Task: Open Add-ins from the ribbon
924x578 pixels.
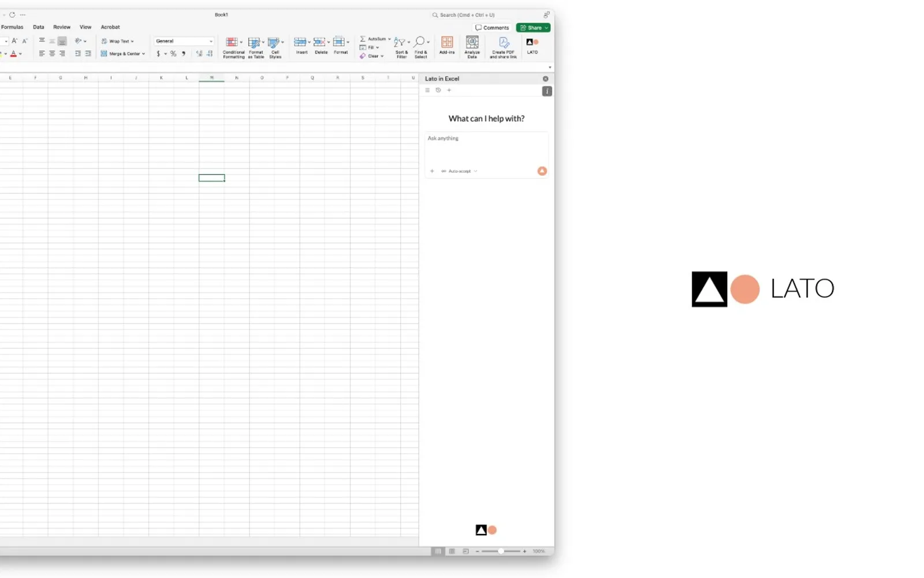Action: (x=447, y=46)
